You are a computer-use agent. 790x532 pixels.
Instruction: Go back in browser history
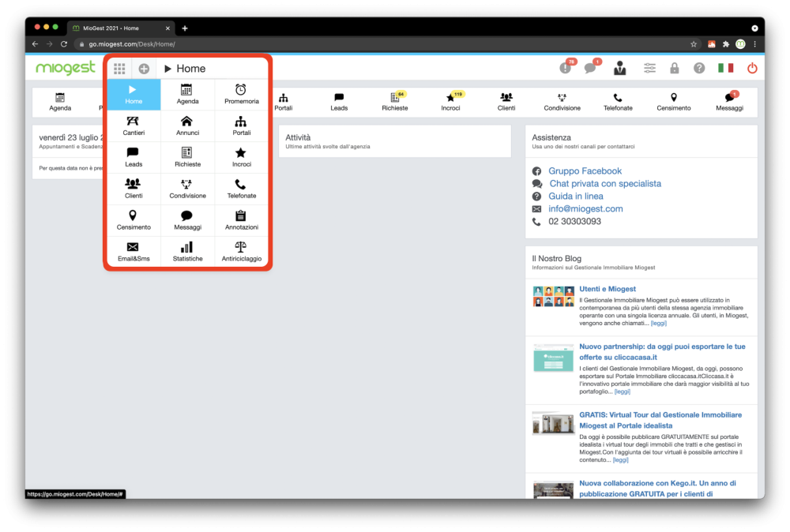pyautogui.click(x=35, y=44)
